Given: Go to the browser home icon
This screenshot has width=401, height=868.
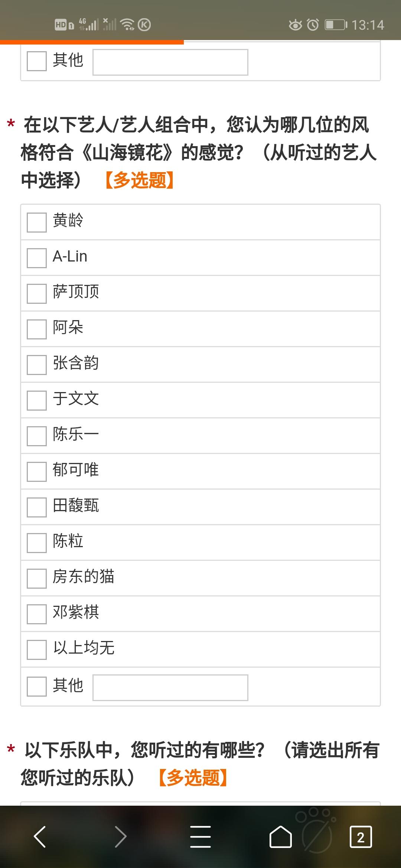Looking at the screenshot, I should [x=280, y=837].
